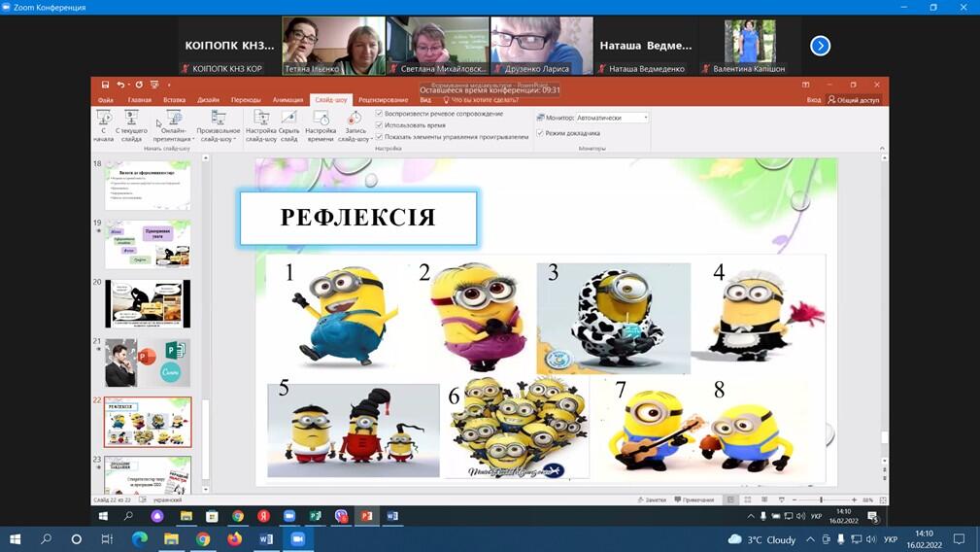Click the Undo arrow in PowerPoint's quick access toolbar

point(120,85)
